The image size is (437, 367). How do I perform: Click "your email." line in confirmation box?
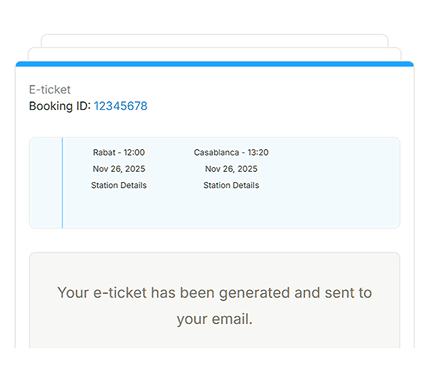point(215,319)
